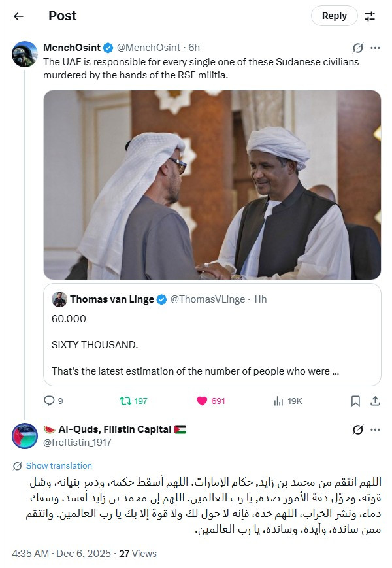Open the more options menu on MenchOsint's post
Viewport: 392px width, 568px height.
pos(375,48)
